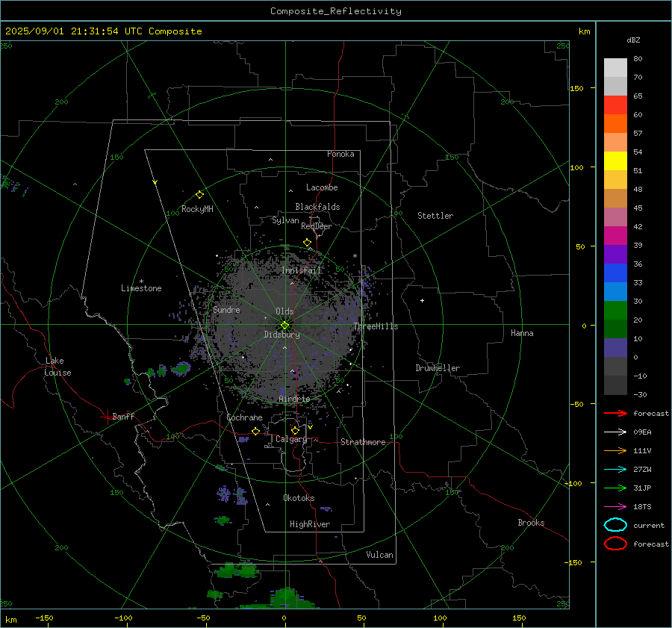Click the asterisk marker above Limestone
Image resolution: width=672 pixels, height=628 pixels.
[141, 282]
